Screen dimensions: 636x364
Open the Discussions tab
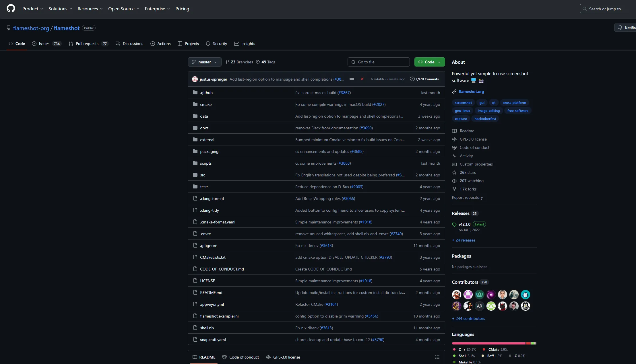[129, 44]
